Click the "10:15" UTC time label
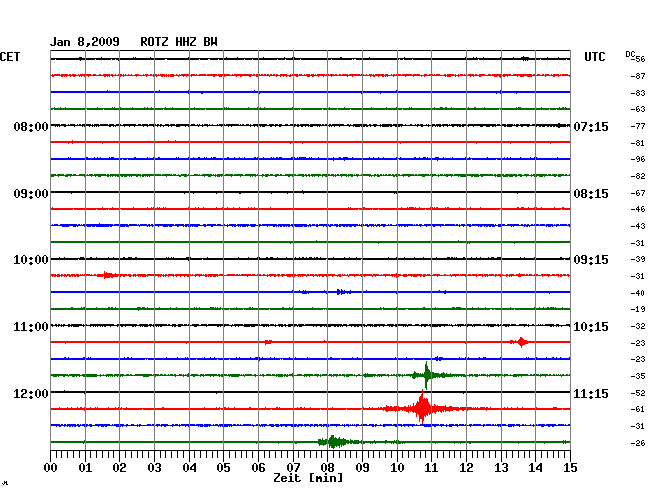 click(591, 327)
